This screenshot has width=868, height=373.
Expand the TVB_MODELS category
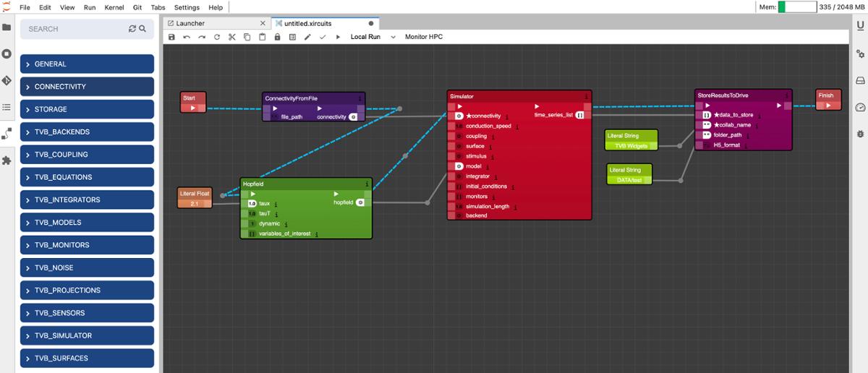click(x=87, y=223)
